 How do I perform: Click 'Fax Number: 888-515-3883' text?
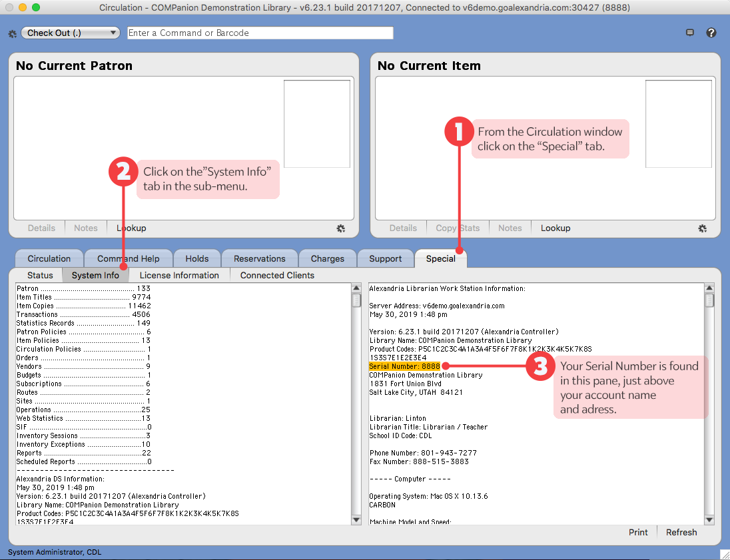(419, 461)
